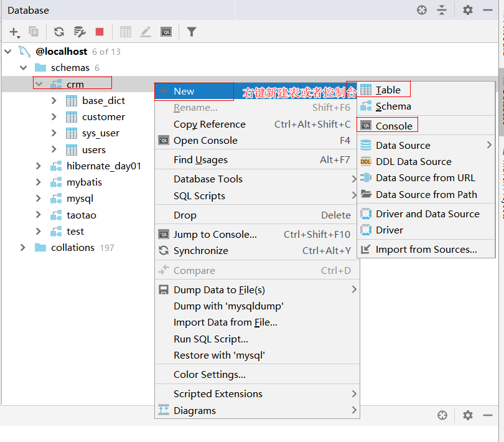
Task: Click the taotao schema icon
Action: [x=56, y=215]
